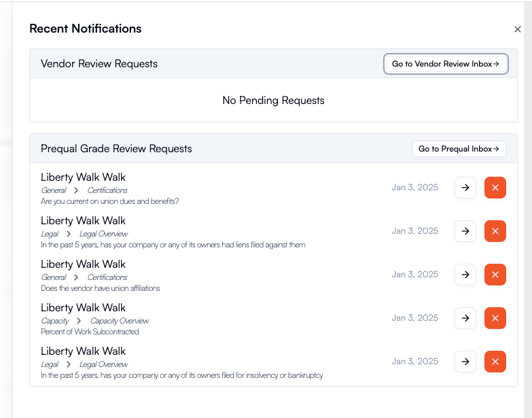The width and height of the screenshot is (532, 418).
Task: Select 'Percent of Work Subcontracted' text
Action: [90, 332]
